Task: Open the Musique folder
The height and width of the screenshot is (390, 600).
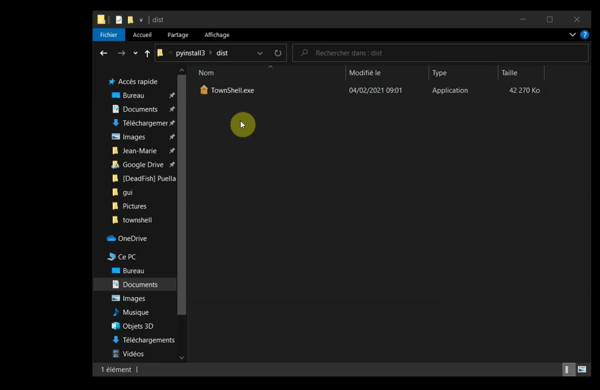Action: 135,312
